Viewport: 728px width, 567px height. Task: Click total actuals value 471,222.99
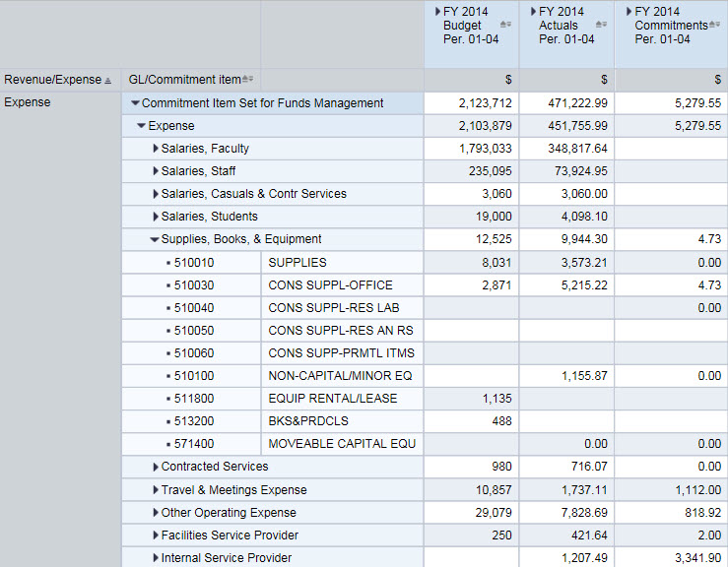tap(577, 103)
